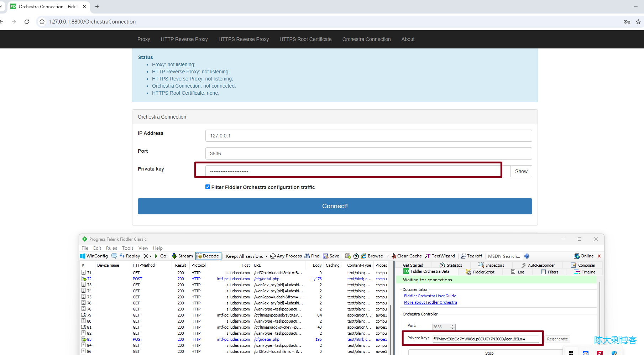Switch to the Filters tab
This screenshot has height=355, width=644.
[550, 272]
